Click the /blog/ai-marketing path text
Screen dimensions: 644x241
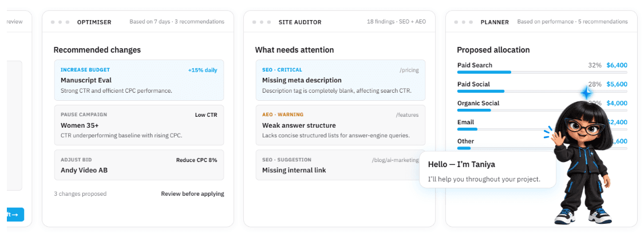(395, 160)
